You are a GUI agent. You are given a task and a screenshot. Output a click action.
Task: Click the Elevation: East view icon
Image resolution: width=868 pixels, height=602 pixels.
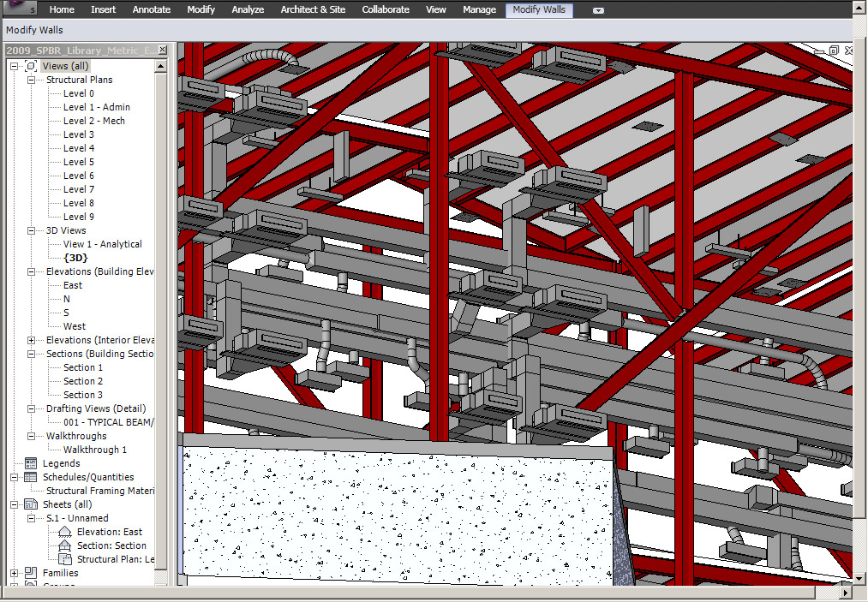(65, 532)
